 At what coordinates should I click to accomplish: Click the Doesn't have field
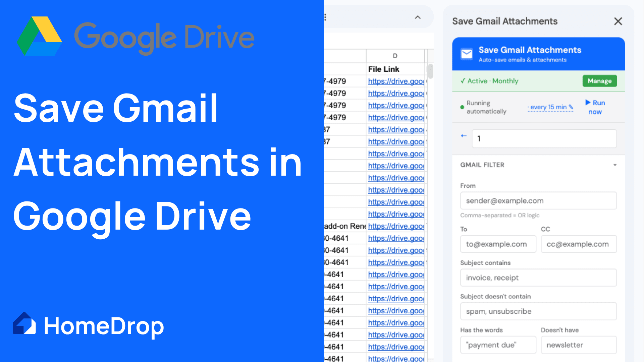[579, 345]
